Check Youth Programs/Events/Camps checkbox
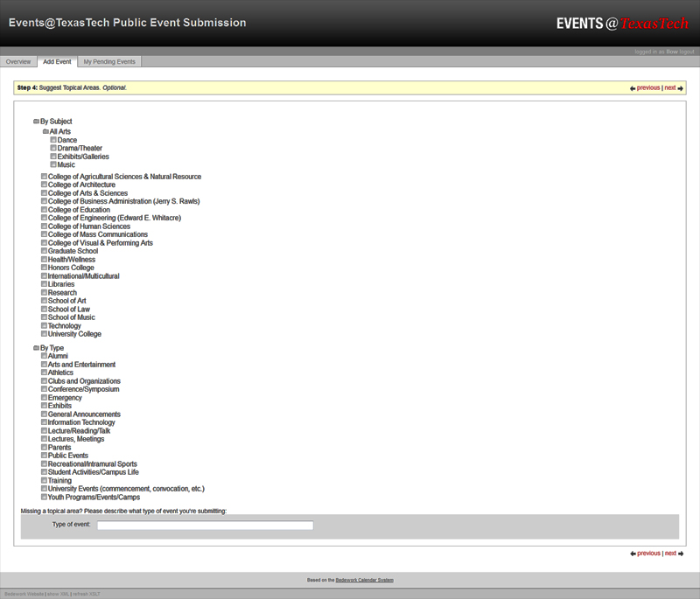This screenshot has width=700, height=599. point(45,497)
